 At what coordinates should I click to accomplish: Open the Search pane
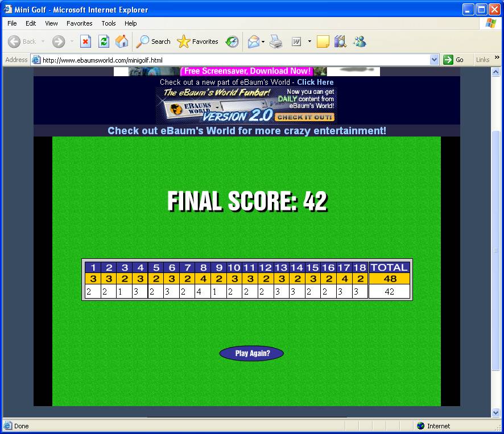[154, 42]
